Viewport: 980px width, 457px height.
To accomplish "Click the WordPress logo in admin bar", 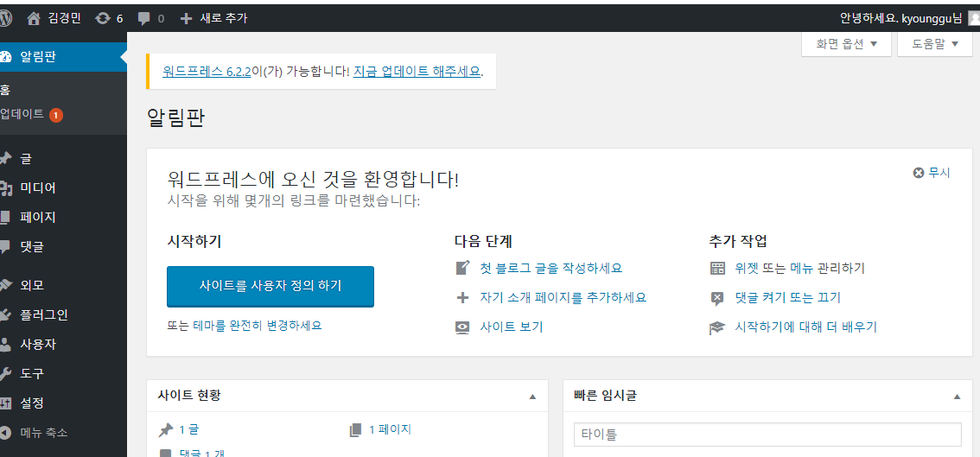I will 5,18.
